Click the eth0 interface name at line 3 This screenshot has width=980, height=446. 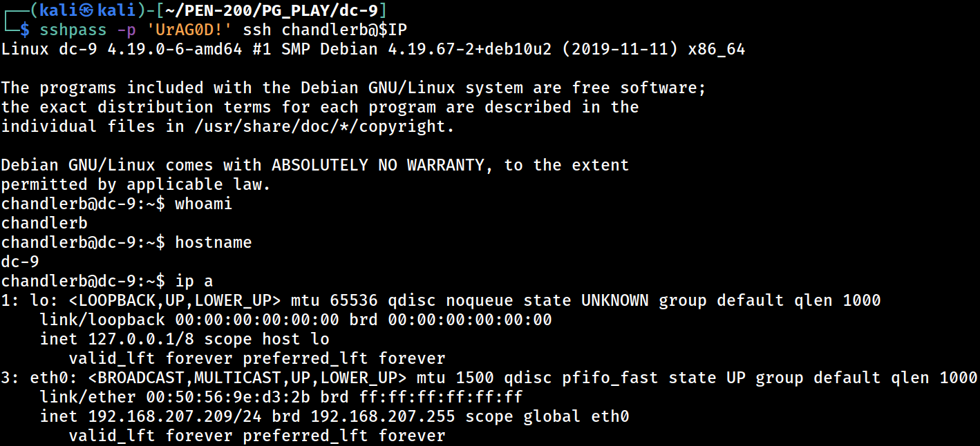[49, 378]
